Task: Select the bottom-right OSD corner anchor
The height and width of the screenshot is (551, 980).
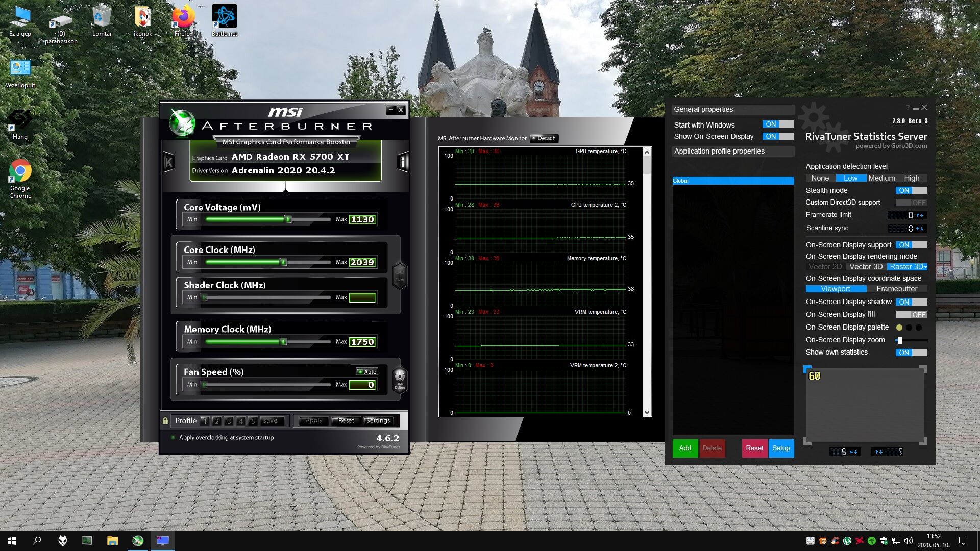Action: point(923,441)
